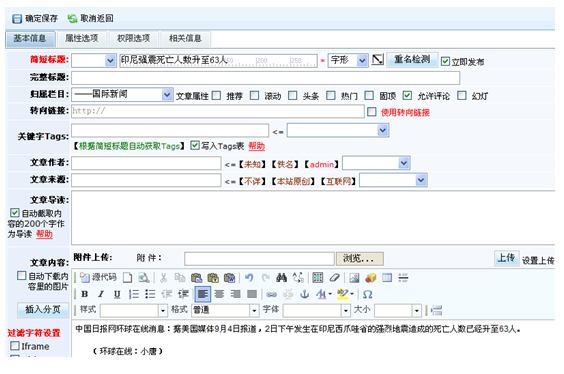564x374 pixels.
Task: Check the 滚动 article attribute
Action: click(x=254, y=96)
